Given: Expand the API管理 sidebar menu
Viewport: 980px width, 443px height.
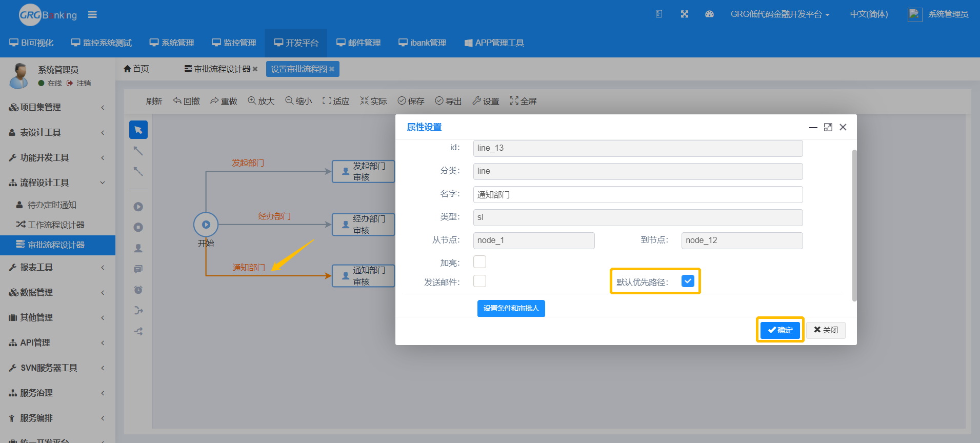Looking at the screenshot, I should [57, 343].
